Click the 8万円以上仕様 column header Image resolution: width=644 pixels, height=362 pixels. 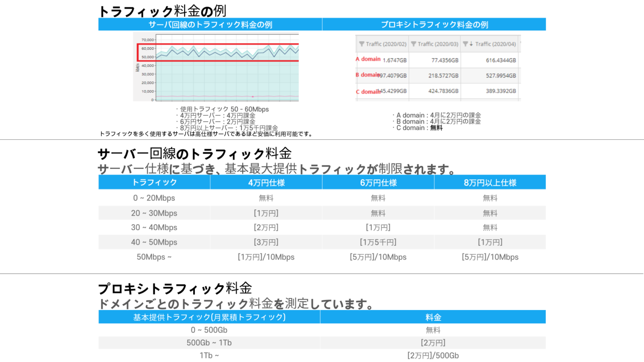[490, 183]
